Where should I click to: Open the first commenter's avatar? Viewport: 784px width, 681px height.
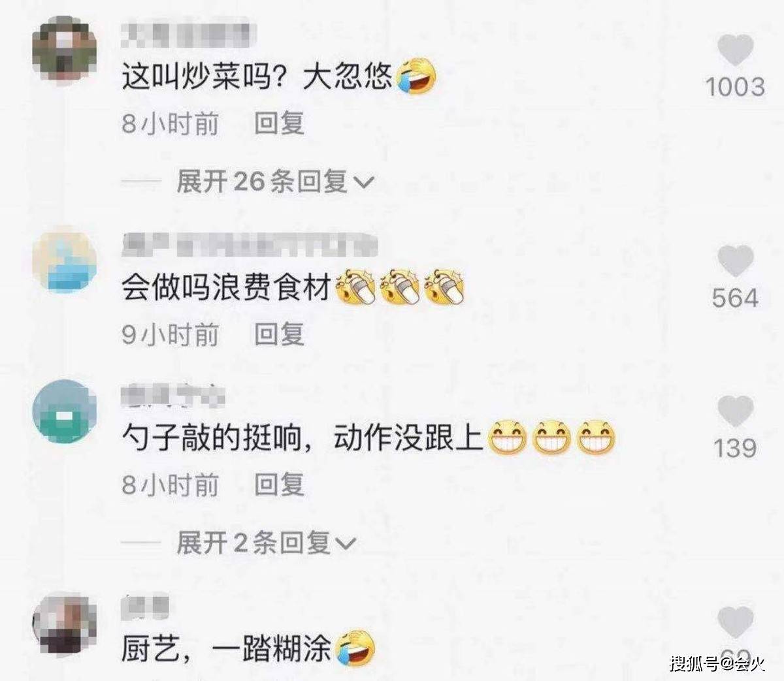64,52
